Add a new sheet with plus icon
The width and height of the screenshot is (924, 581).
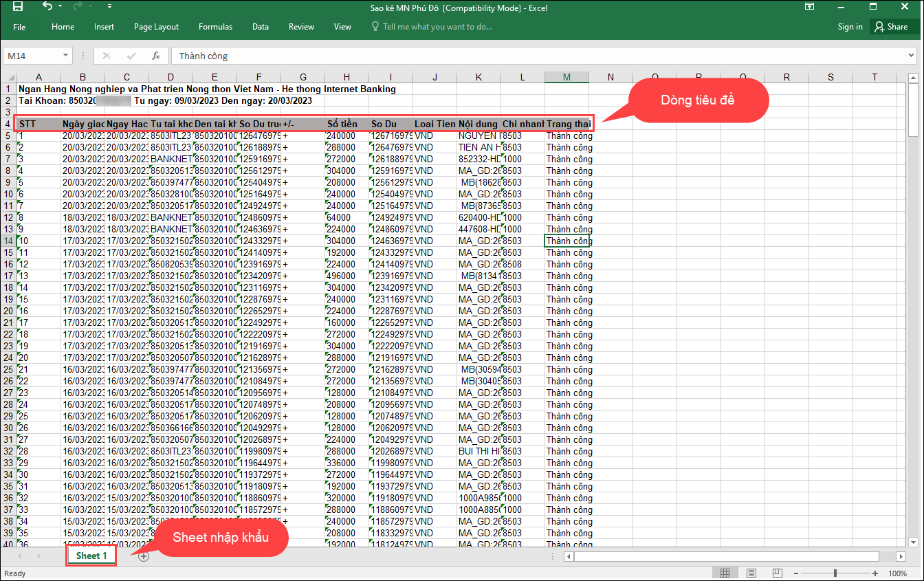143,556
